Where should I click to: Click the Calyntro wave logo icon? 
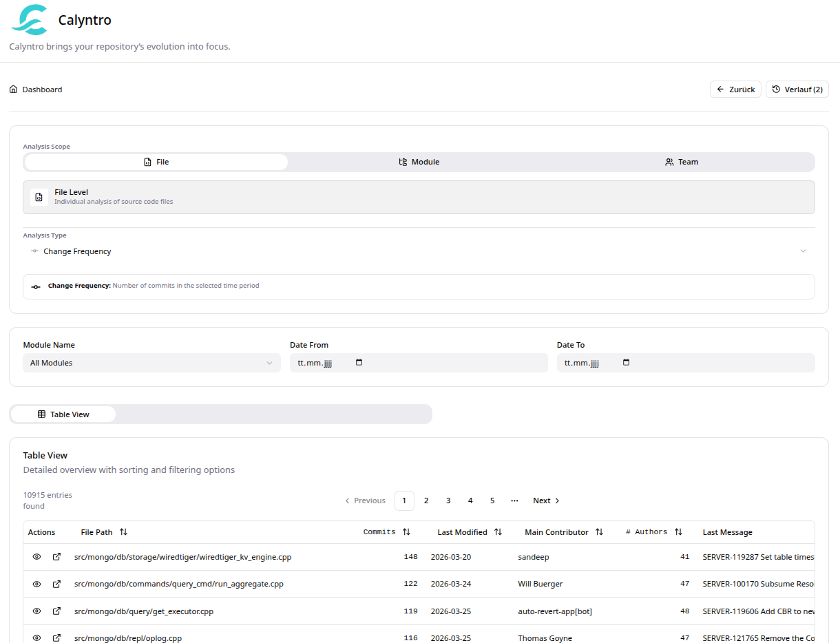click(x=29, y=20)
